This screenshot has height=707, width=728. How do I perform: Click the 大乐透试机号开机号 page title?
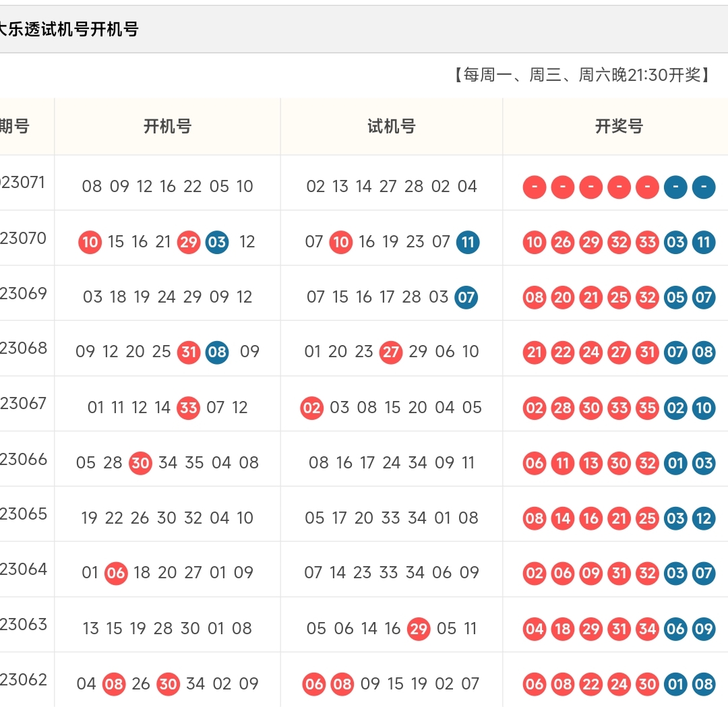(x=69, y=29)
